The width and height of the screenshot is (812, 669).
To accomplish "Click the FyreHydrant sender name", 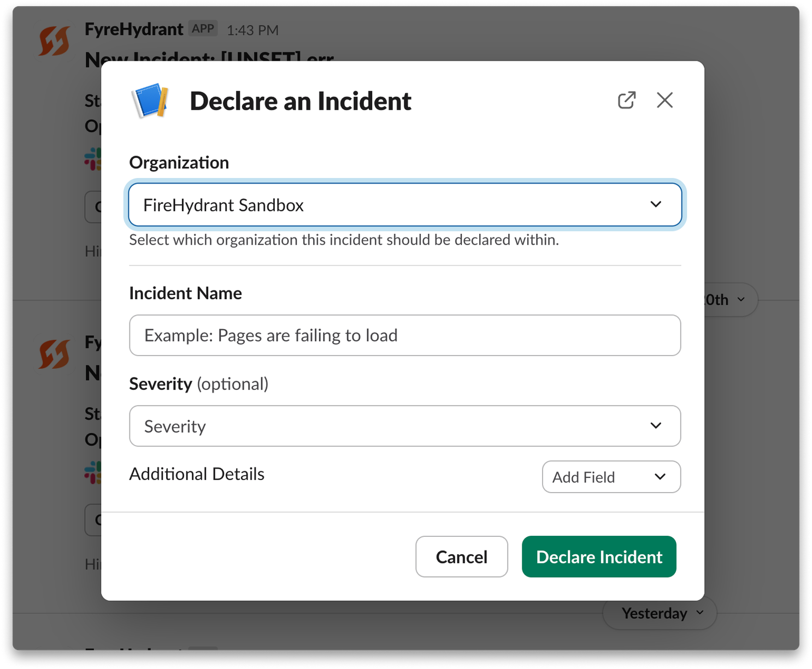I will click(134, 29).
